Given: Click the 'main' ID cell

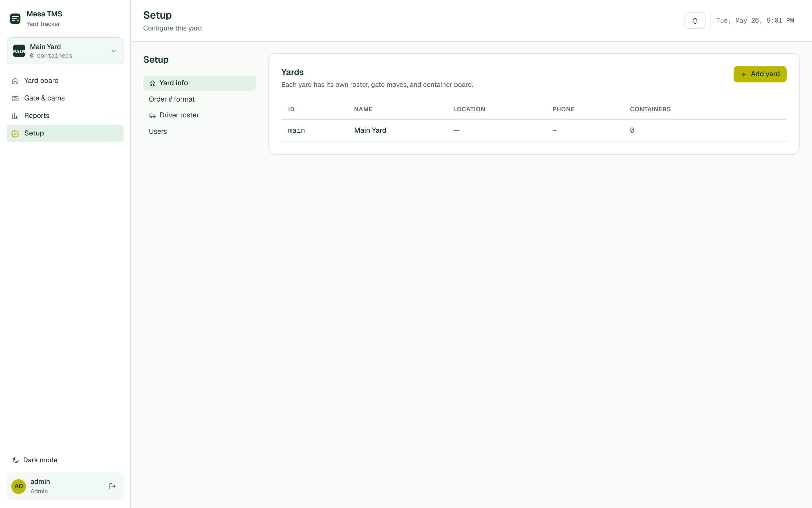Looking at the screenshot, I should (296, 130).
